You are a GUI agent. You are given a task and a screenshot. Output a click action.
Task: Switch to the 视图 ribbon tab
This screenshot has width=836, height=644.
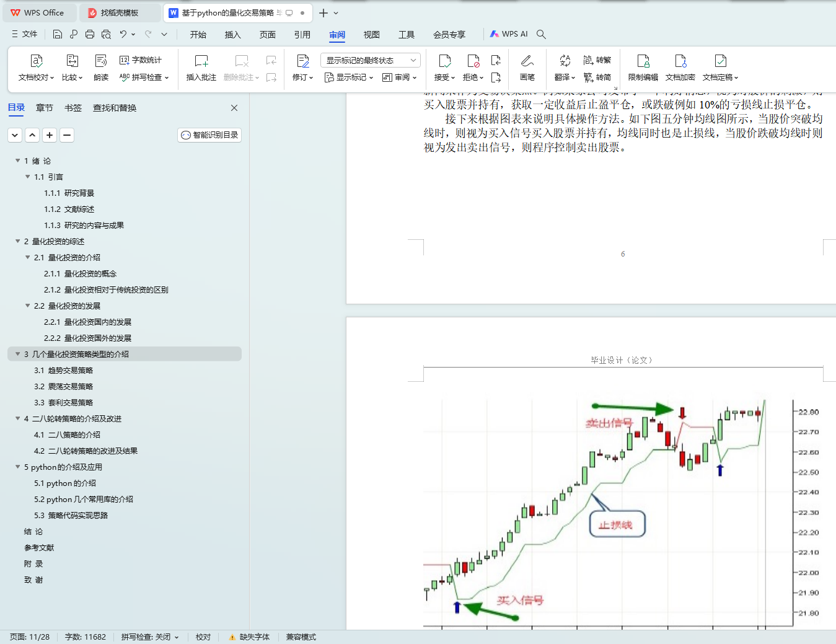point(372,35)
